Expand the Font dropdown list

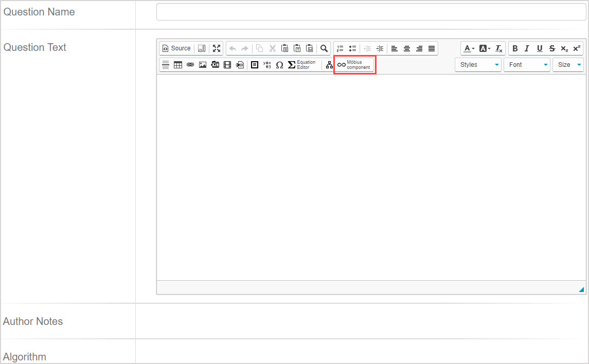click(x=527, y=65)
